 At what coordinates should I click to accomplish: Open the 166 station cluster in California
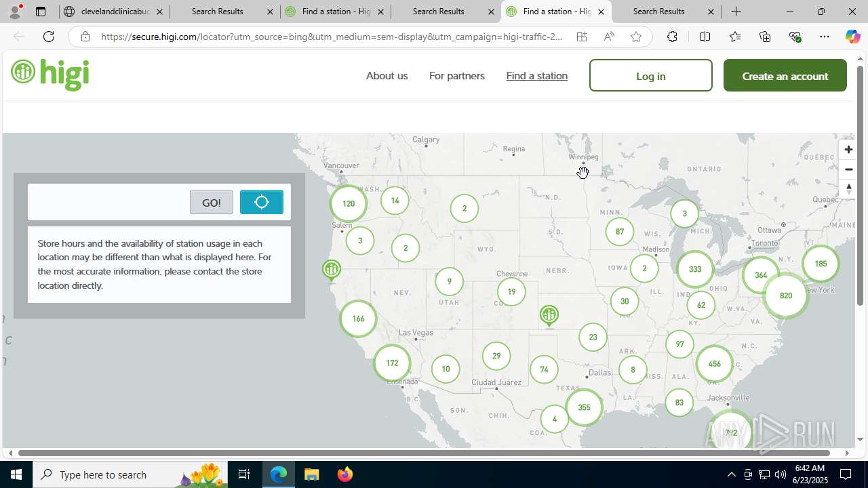[359, 319]
